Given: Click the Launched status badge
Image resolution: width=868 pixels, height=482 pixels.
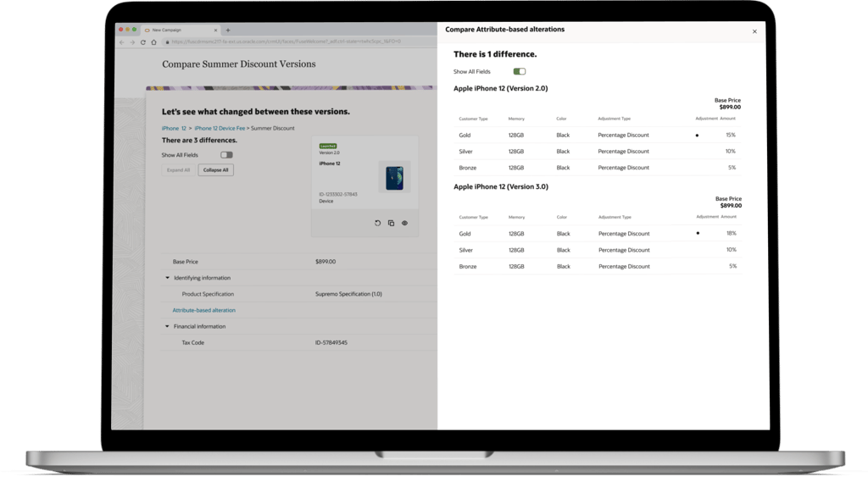Looking at the screenshot, I should pyautogui.click(x=328, y=146).
